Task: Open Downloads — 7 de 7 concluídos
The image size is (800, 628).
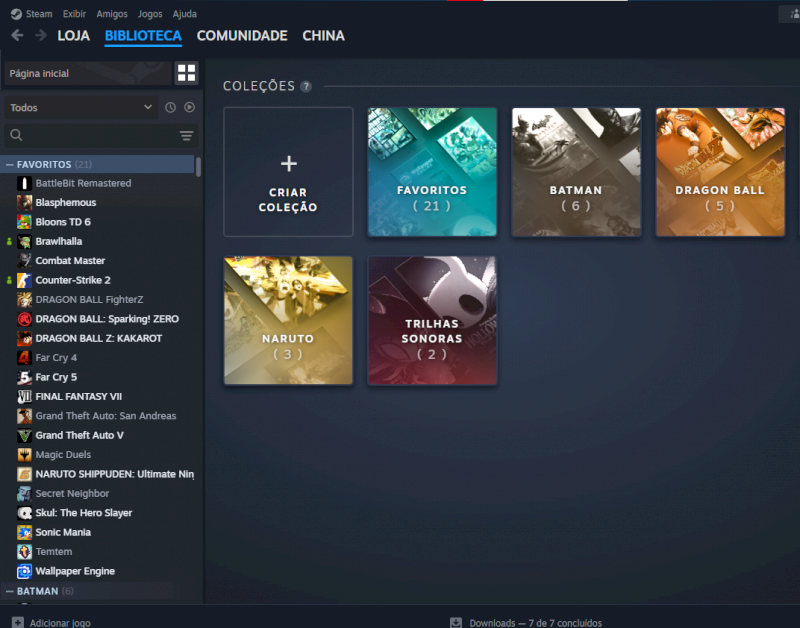Action: pyautogui.click(x=535, y=623)
